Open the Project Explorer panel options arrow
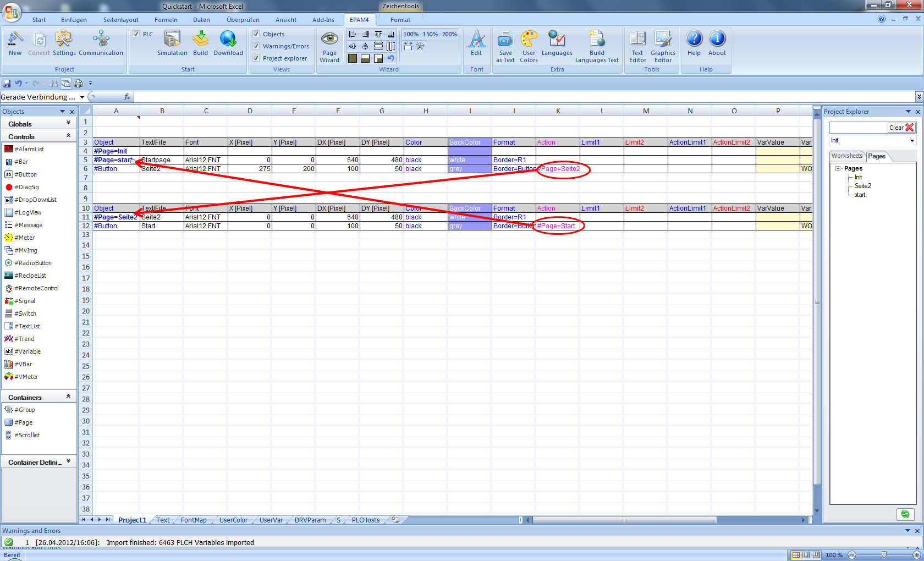This screenshot has height=561, width=924. point(908,112)
